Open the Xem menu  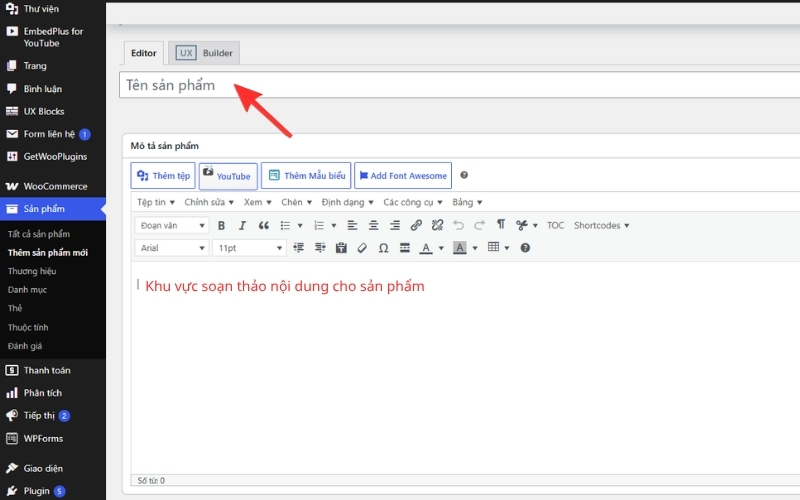pos(258,203)
